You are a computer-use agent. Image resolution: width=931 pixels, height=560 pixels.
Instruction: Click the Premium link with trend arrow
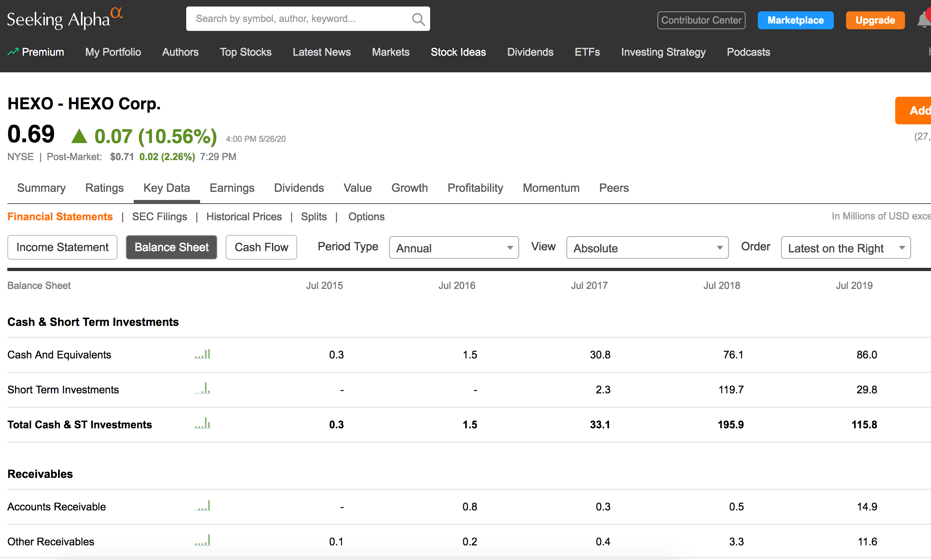tap(36, 52)
